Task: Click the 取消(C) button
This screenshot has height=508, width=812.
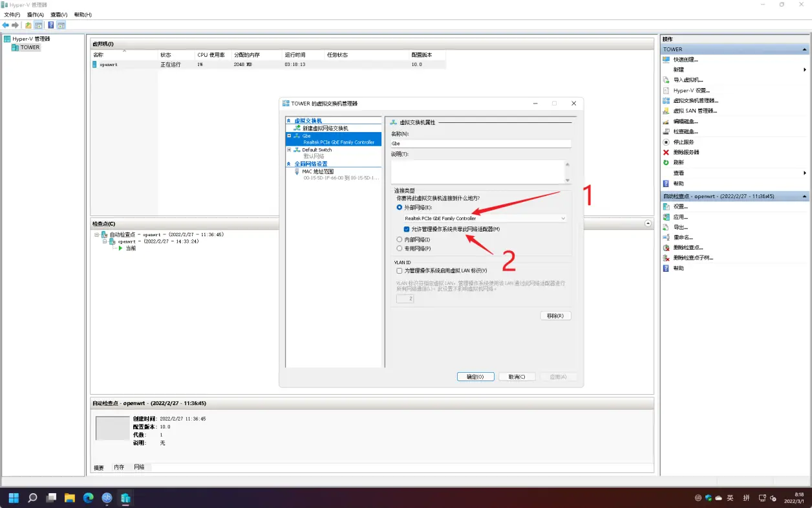Action: pos(517,377)
